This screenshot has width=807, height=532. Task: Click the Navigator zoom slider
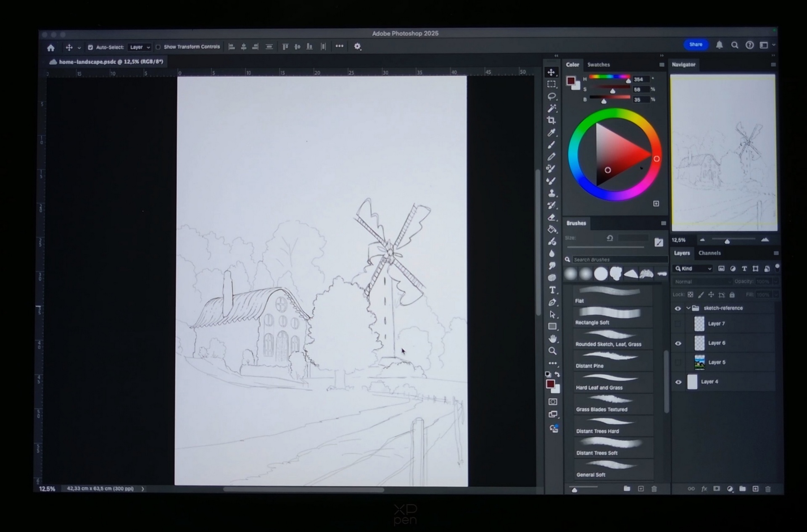pos(733,240)
